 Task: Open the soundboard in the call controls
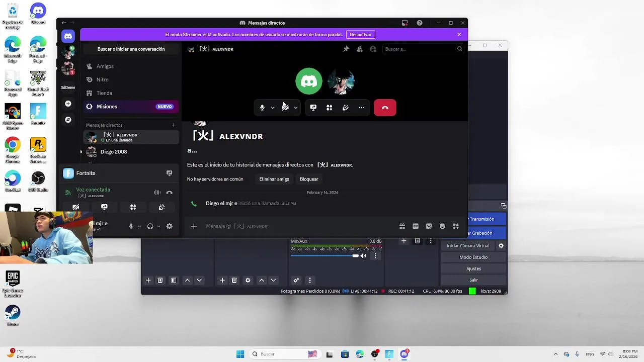tap(345, 108)
